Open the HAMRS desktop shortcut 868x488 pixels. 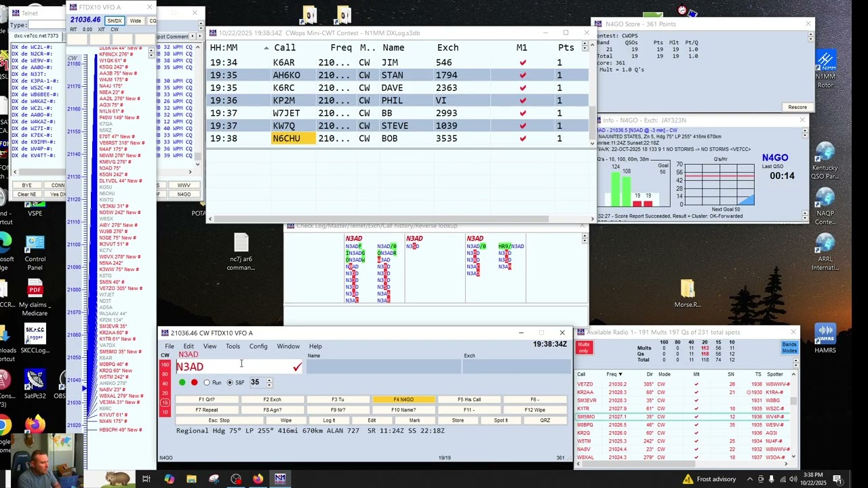click(825, 339)
